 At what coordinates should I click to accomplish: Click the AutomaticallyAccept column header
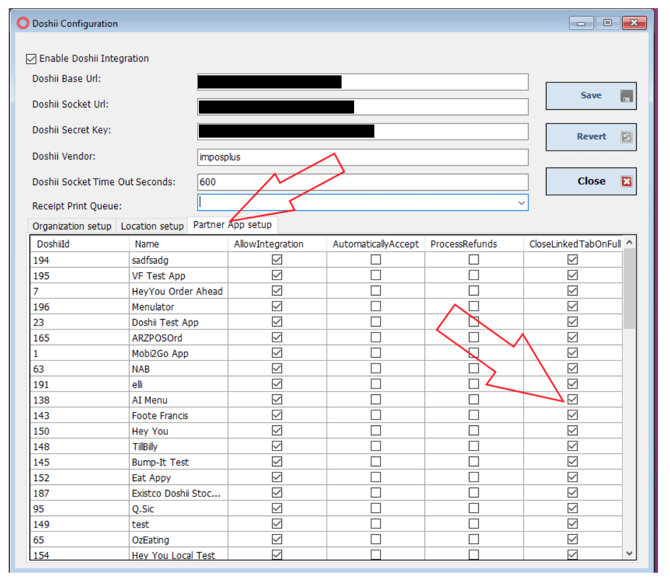376,244
